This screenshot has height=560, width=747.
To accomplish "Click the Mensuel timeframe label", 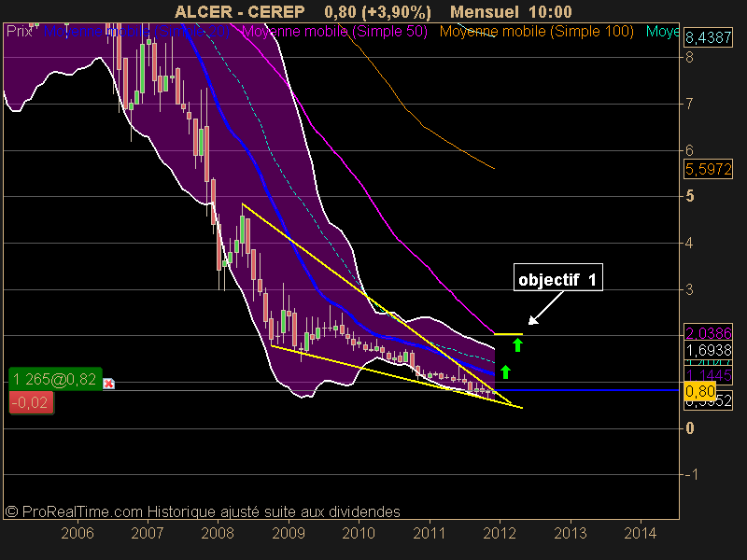I will point(484,12).
